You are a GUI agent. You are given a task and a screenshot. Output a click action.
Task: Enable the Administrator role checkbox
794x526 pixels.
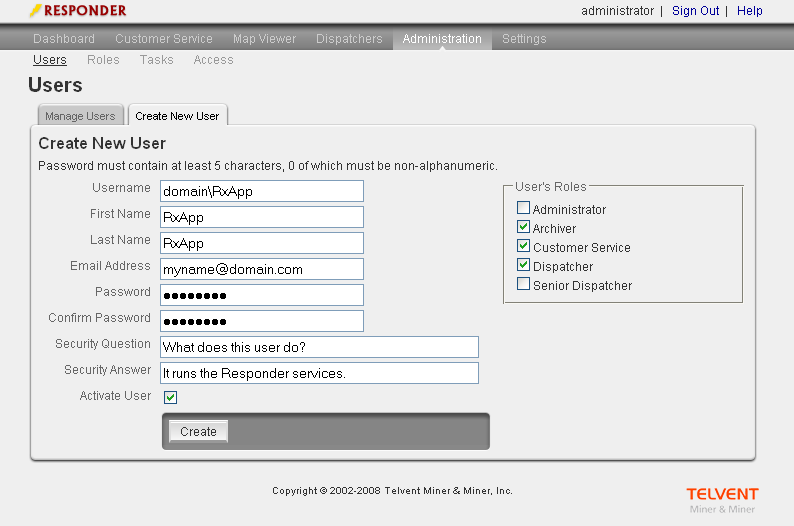[x=523, y=209]
